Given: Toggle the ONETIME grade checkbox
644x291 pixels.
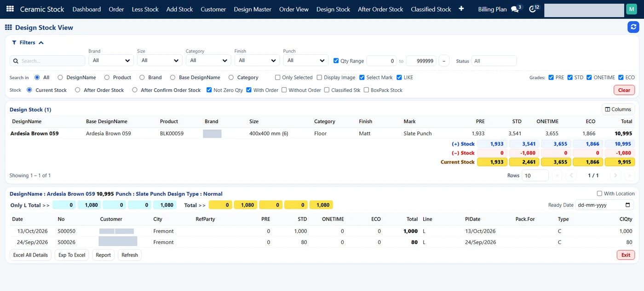Looking at the screenshot, I should (589, 77).
